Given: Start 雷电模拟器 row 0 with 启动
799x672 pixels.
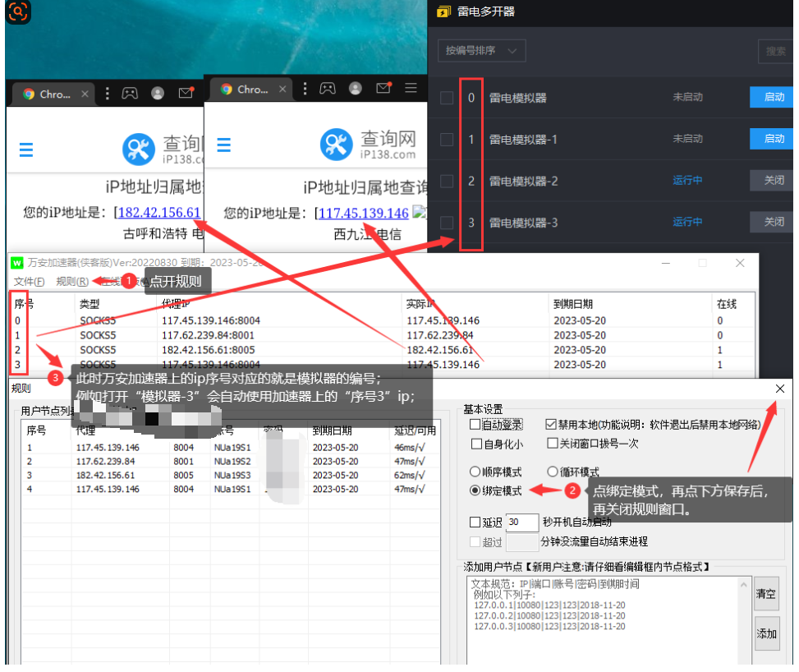Looking at the screenshot, I should click(x=771, y=97).
